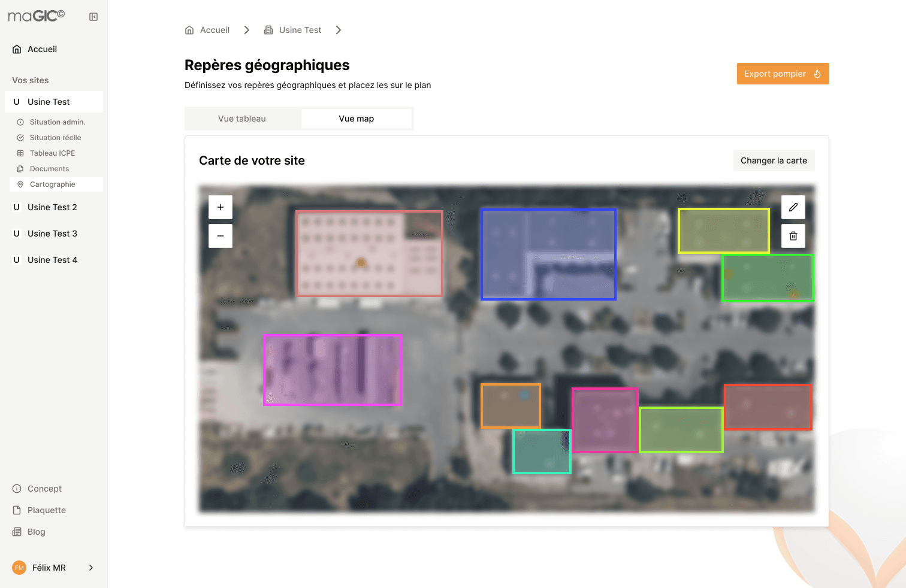
Task: Click the trash icon on the map
Action: point(793,235)
